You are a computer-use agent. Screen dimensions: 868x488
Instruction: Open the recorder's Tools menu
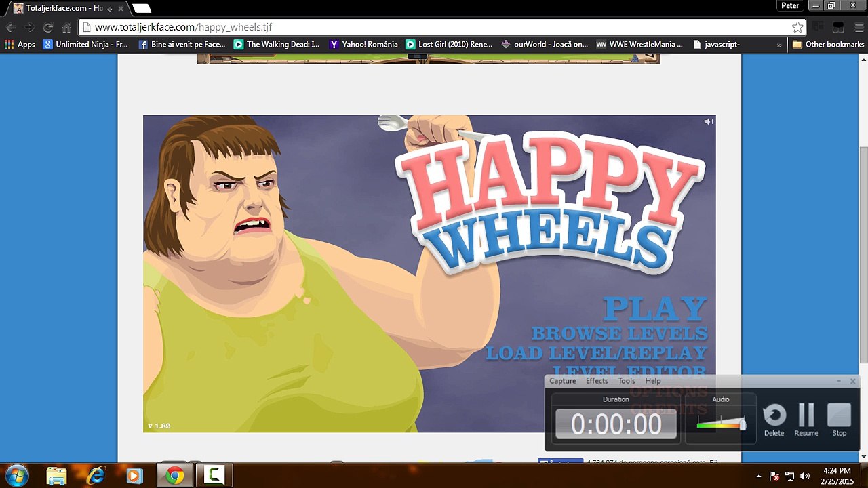pos(627,381)
